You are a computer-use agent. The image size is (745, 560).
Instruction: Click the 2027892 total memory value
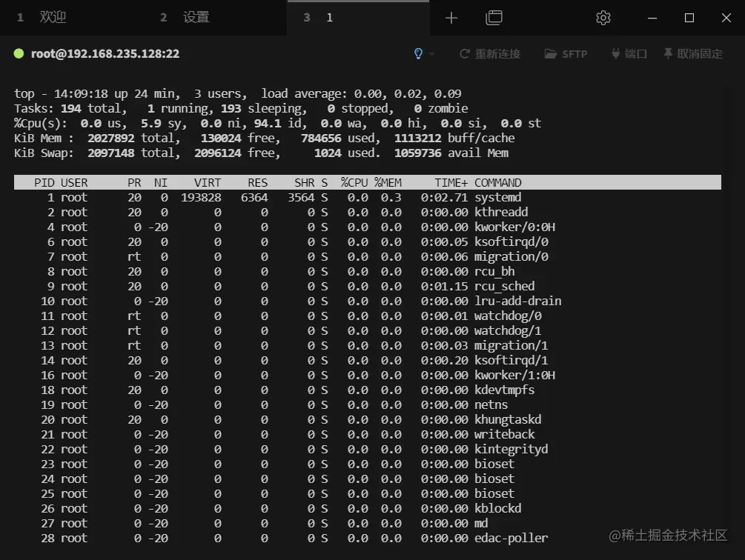point(110,138)
